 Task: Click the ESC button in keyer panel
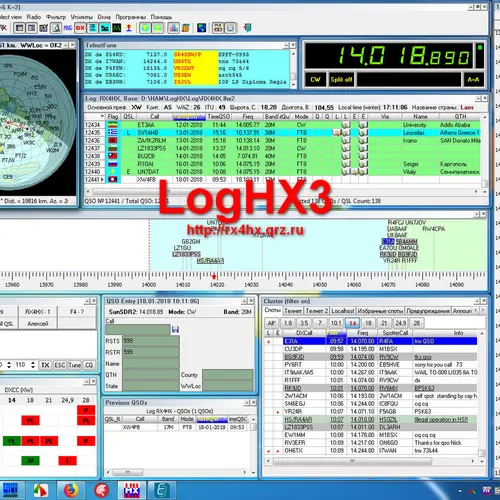point(60,365)
